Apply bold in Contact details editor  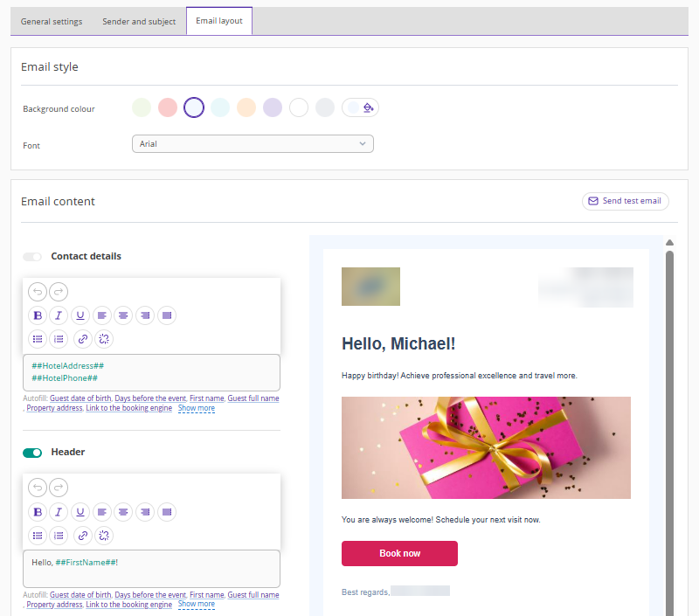tap(38, 315)
